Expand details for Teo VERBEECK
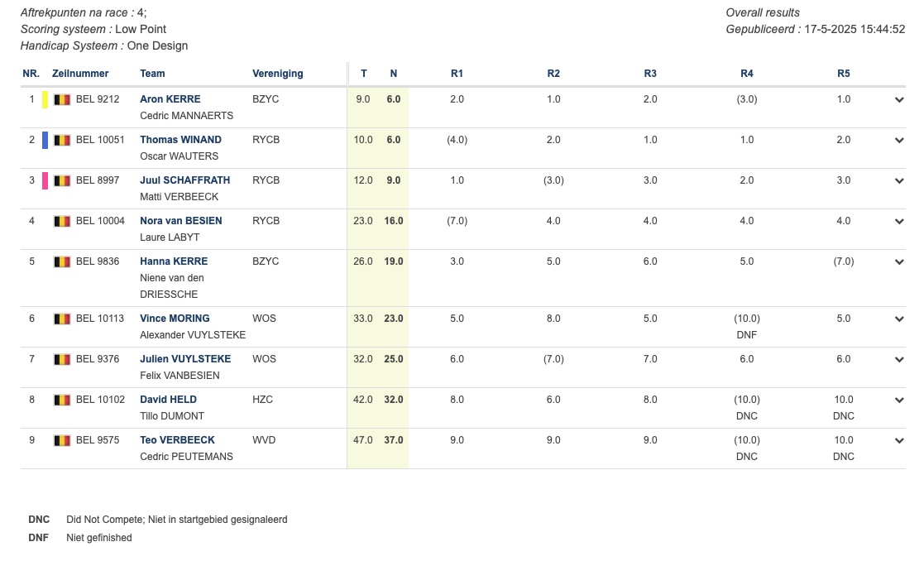 (x=899, y=441)
